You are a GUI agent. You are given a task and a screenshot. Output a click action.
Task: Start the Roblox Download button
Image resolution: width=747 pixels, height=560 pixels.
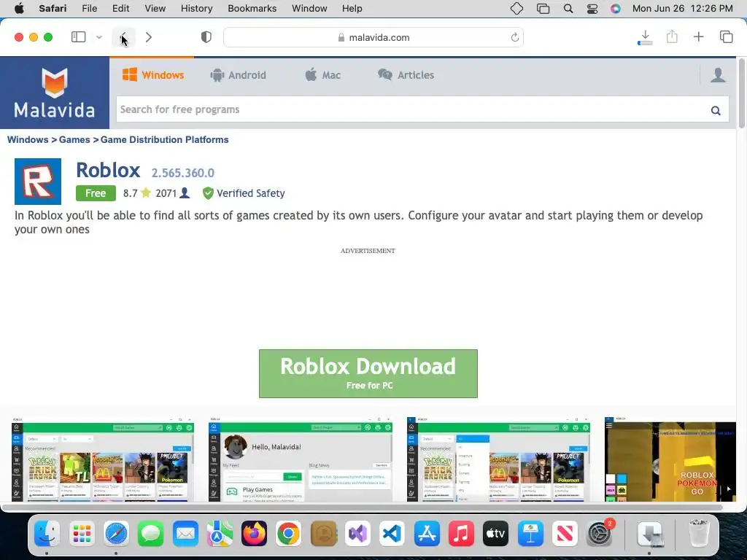[368, 374]
